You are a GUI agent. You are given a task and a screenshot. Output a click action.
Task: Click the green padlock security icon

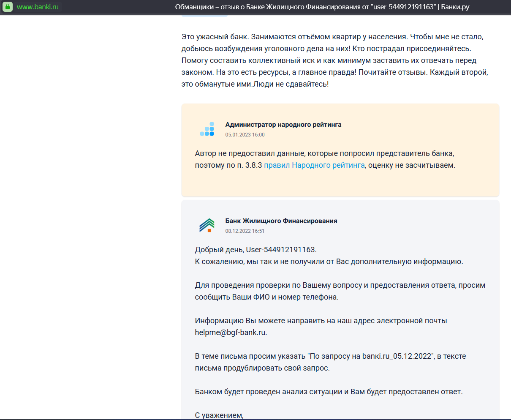pyautogui.click(x=7, y=7)
